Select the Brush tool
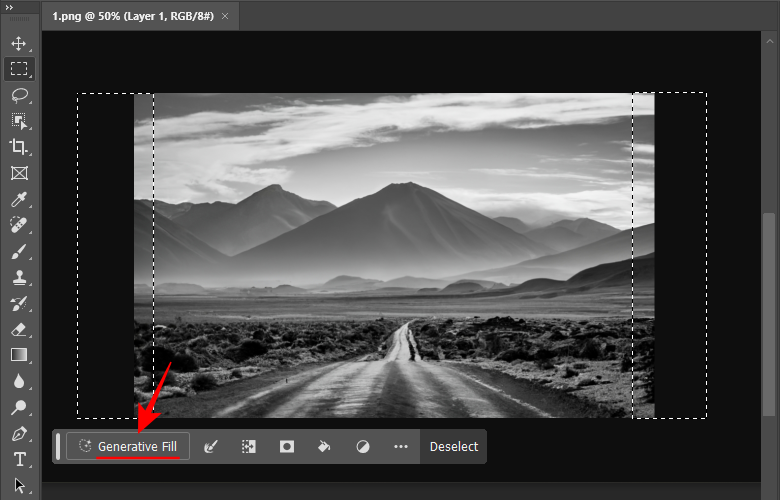 point(19,251)
